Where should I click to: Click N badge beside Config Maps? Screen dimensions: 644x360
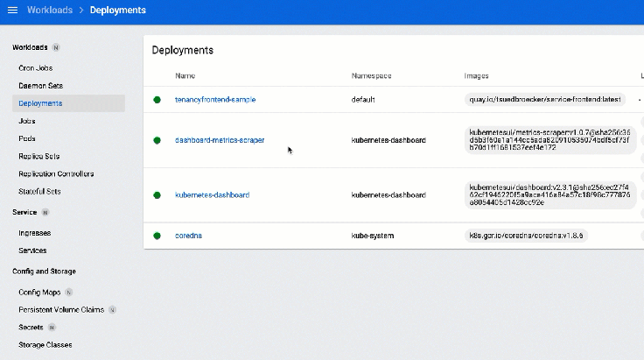(68, 293)
